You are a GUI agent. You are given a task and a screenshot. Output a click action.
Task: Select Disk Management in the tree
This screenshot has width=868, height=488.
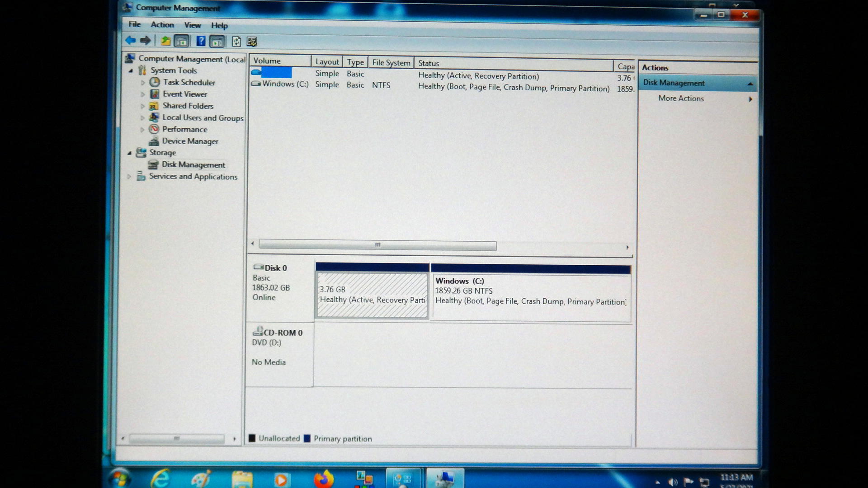click(193, 164)
